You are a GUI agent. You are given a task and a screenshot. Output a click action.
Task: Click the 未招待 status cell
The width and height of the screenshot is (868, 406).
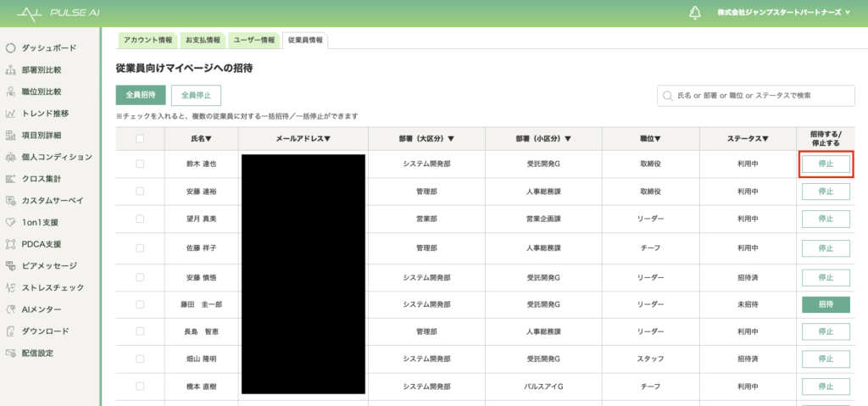pos(748,304)
